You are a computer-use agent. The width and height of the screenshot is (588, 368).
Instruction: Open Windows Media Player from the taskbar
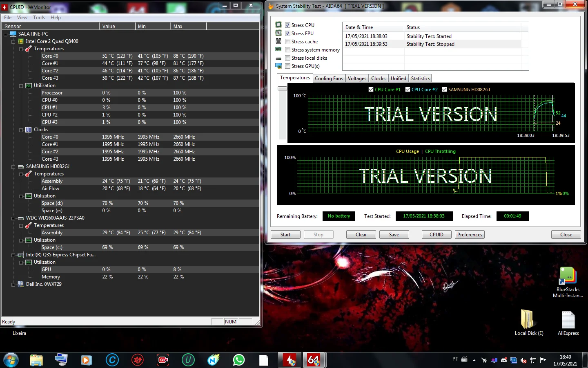[x=86, y=360]
